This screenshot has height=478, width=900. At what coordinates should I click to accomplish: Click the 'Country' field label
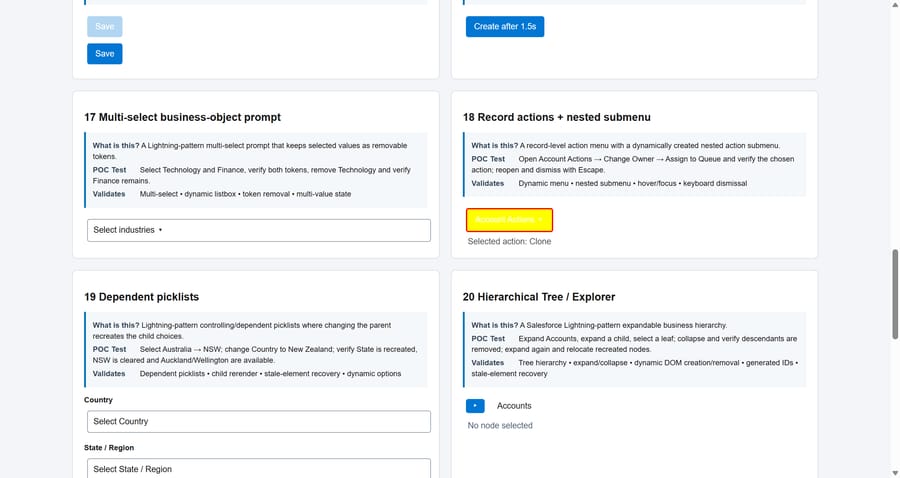click(98, 400)
